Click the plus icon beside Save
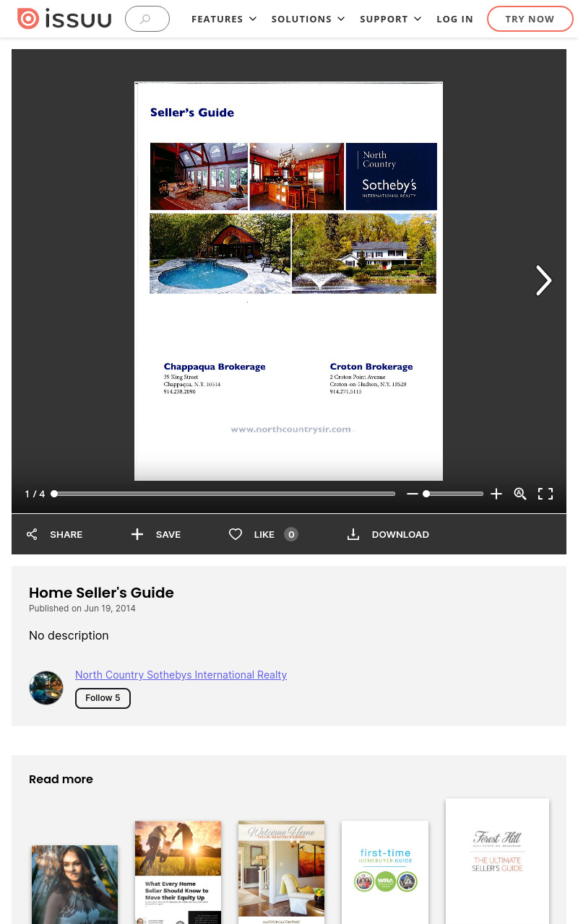The height and width of the screenshot is (924, 578). [x=137, y=534]
